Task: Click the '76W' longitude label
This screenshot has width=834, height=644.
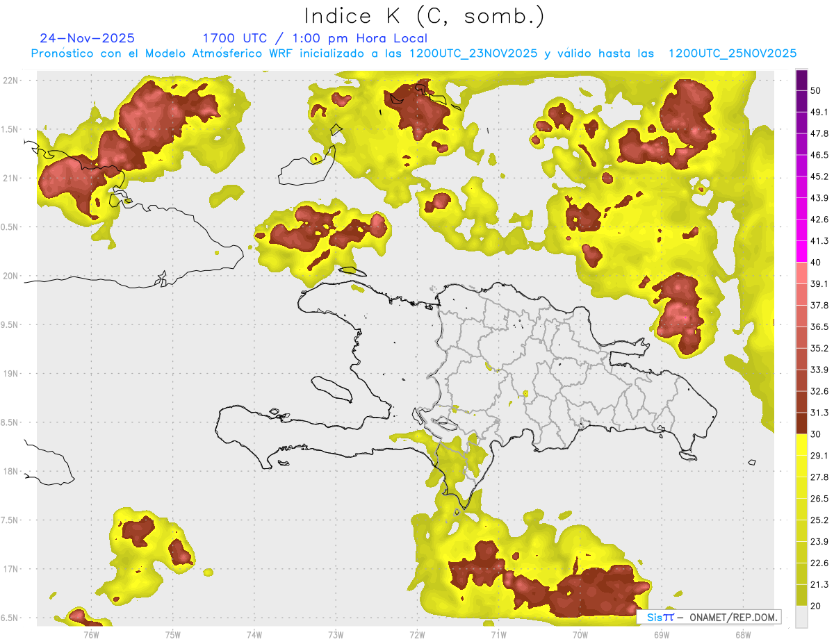Action: click(91, 634)
